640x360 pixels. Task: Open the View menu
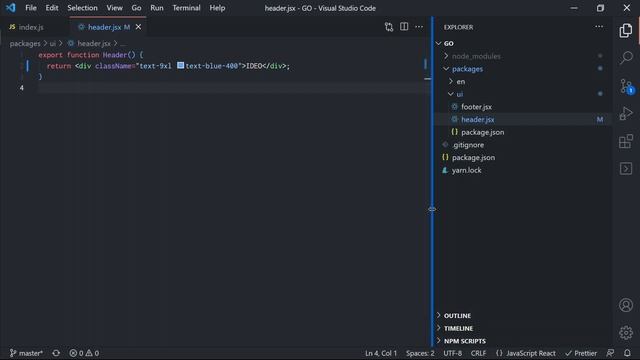pyautogui.click(x=114, y=8)
